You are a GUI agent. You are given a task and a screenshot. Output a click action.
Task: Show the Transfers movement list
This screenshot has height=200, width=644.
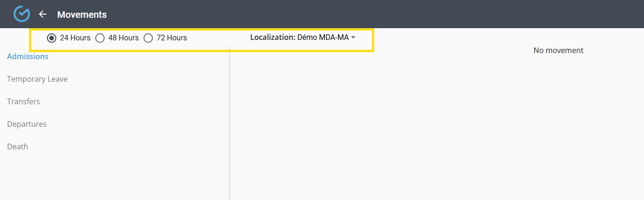tap(23, 101)
